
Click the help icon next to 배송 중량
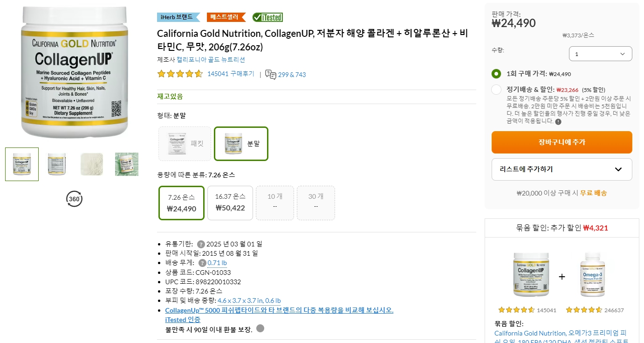tap(202, 263)
